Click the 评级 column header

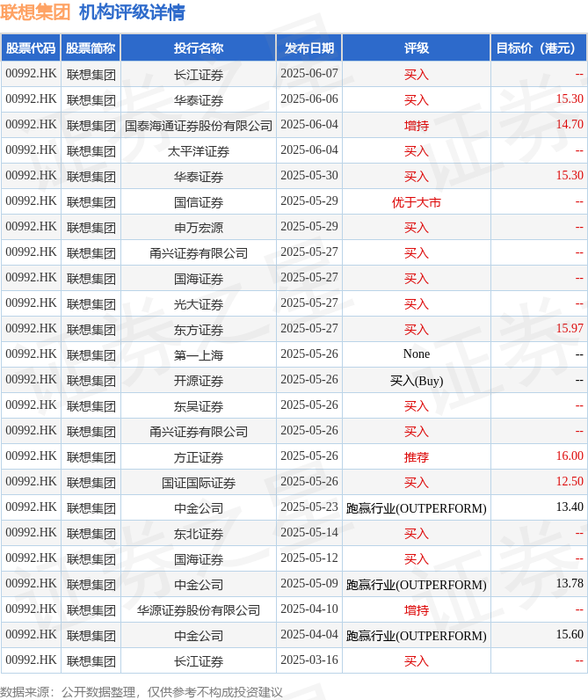point(417,47)
